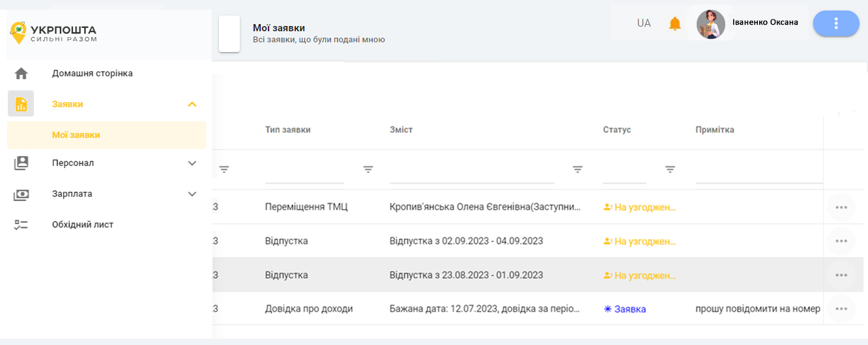Viewport: 868px width, 345px height.
Task: Click the Обхідний лист checklist icon
Action: click(22, 225)
